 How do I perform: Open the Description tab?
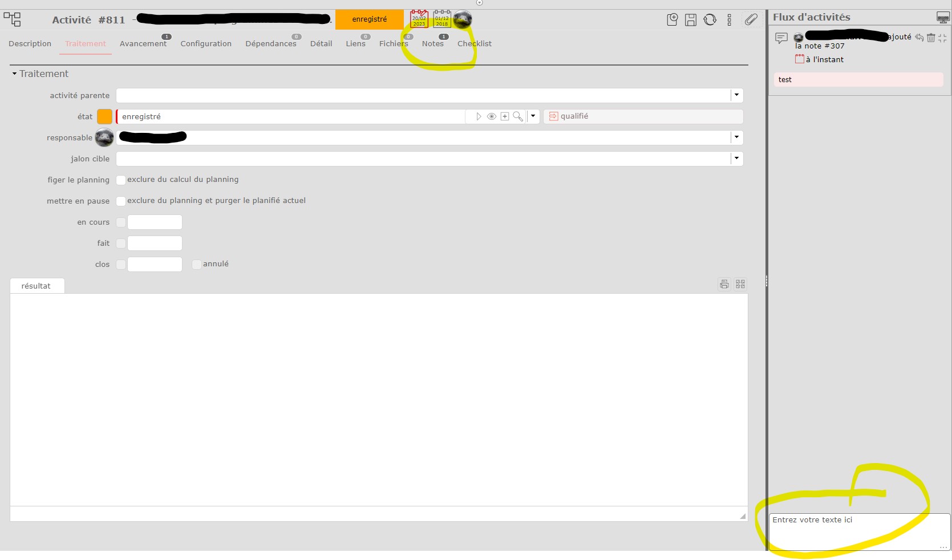(30, 44)
